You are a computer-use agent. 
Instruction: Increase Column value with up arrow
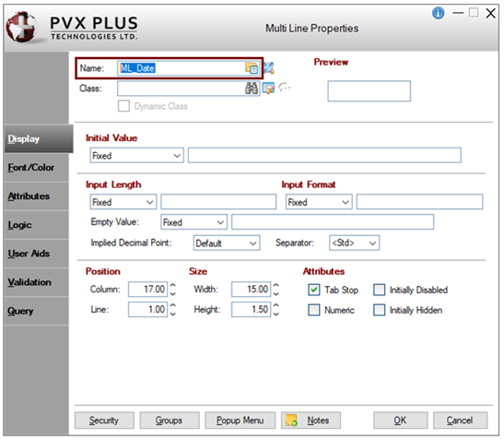(x=173, y=285)
